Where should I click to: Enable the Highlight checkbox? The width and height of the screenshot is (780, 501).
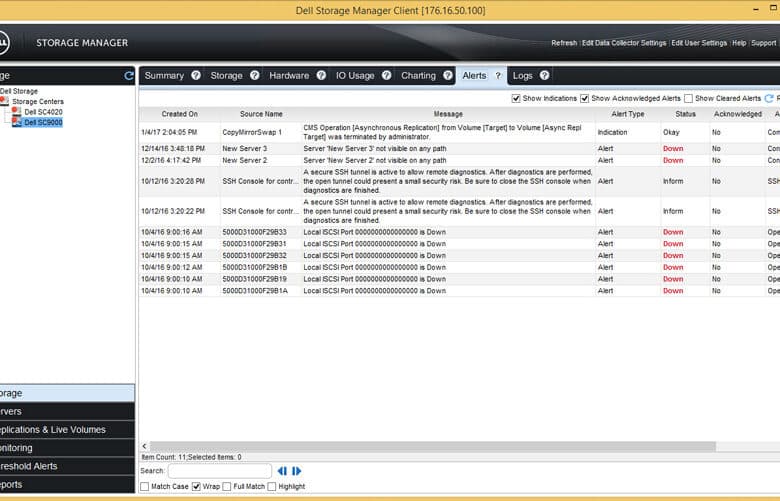(272, 486)
